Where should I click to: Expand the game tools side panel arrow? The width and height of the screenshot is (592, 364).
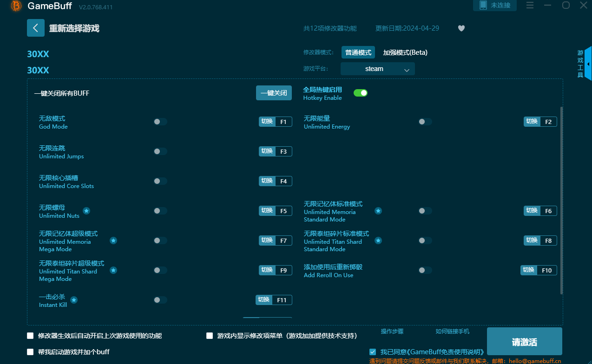point(588,64)
